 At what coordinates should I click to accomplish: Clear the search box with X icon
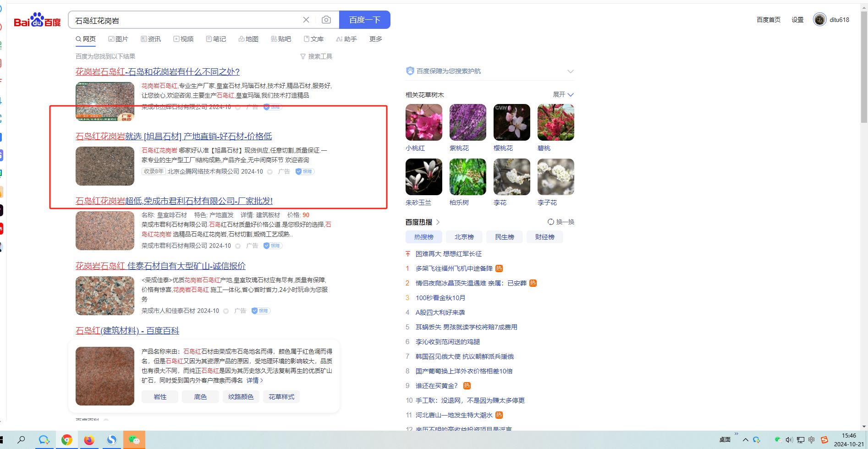[x=306, y=20]
